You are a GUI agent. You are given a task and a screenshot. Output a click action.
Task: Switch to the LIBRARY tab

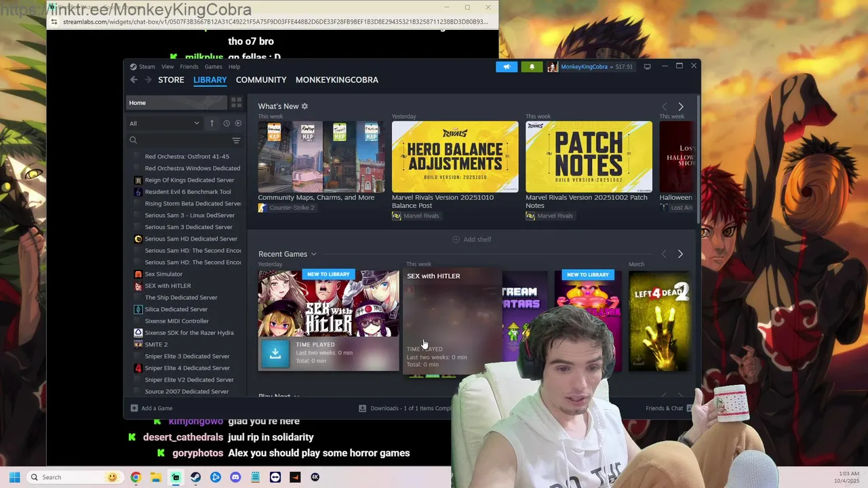[210, 80]
